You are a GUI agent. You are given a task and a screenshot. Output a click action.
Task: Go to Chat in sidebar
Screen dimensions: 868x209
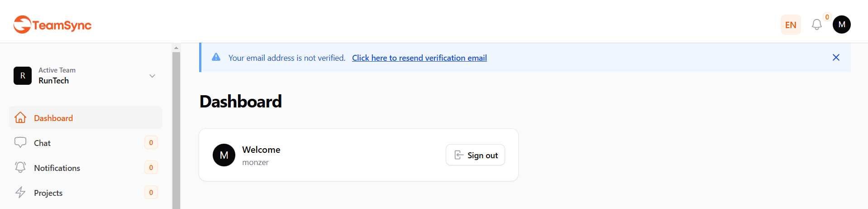43,143
